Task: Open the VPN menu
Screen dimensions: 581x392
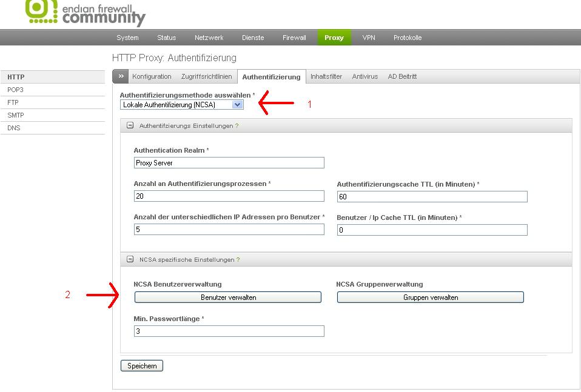Action: (x=369, y=38)
